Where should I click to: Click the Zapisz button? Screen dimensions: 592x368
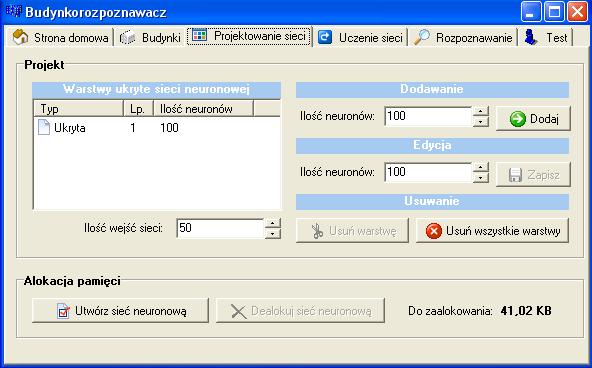[x=533, y=175]
